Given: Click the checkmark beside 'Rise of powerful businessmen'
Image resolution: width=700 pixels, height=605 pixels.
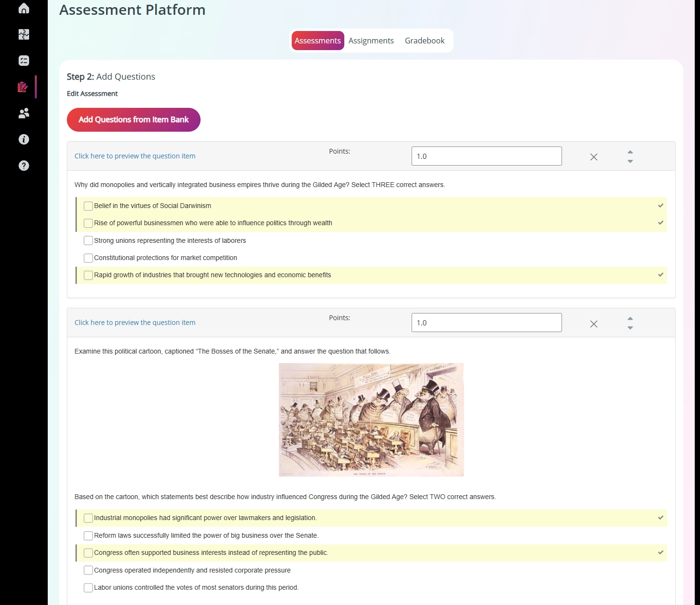Looking at the screenshot, I should pos(661,223).
